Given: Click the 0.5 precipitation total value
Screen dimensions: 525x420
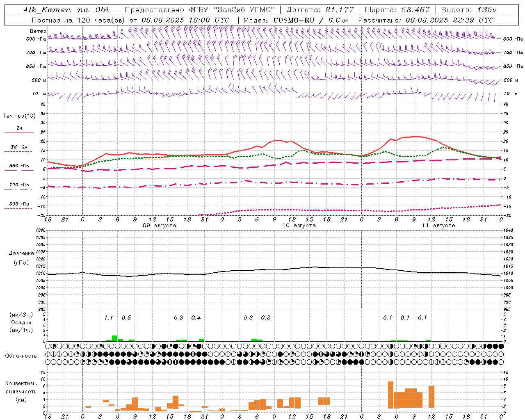Looking at the screenshot, I should click(126, 318).
